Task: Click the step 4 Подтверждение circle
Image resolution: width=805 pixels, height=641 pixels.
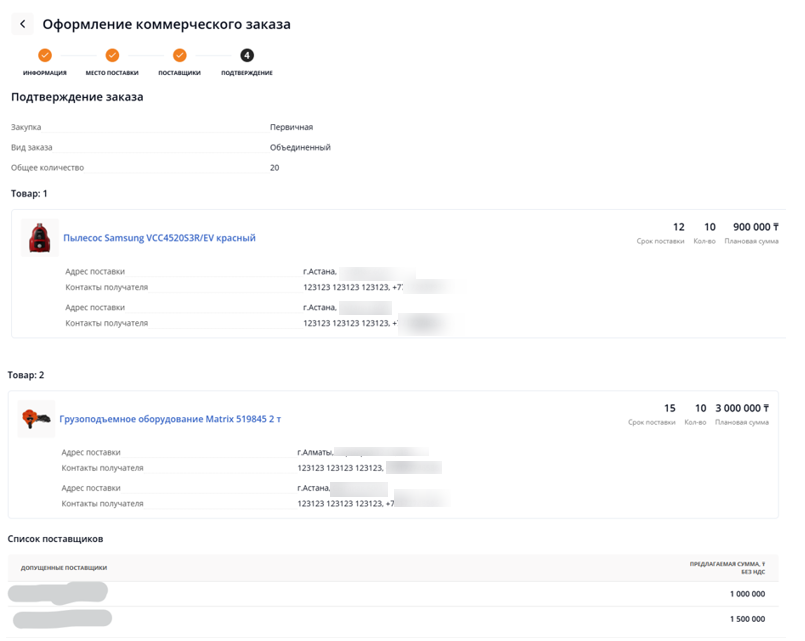Action: point(247,56)
